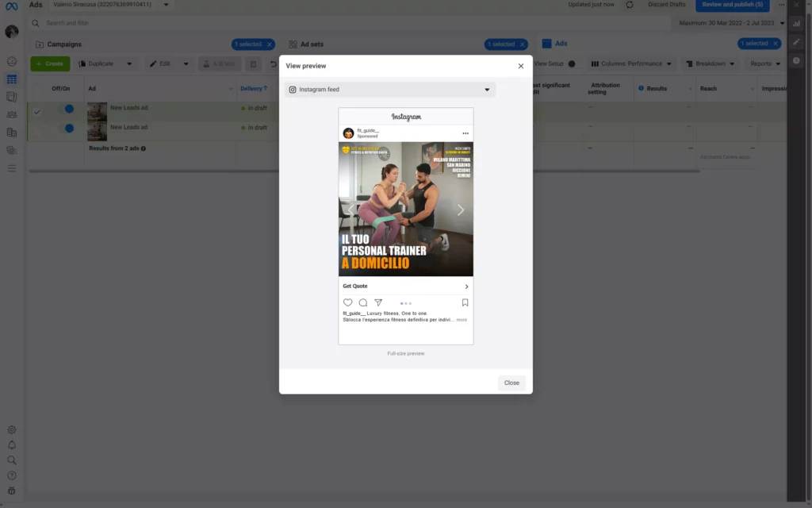Save the ad with the bookmark icon
This screenshot has height=508, width=812.
465,302
